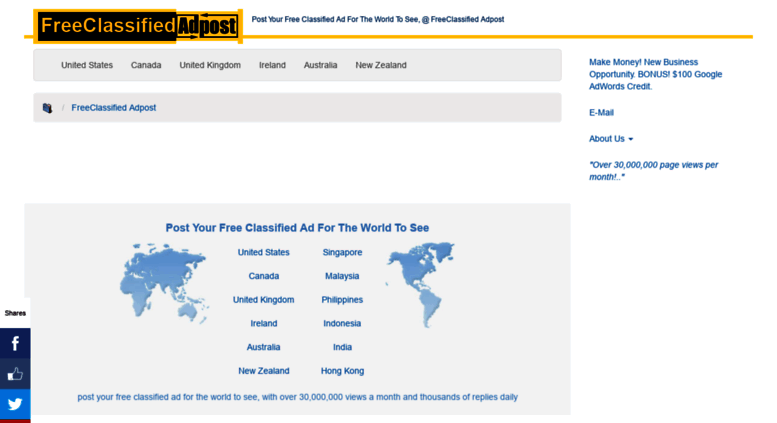777x423 pixels.
Task: Click the Over 30,000,000 page views quote
Action: pyautogui.click(x=653, y=171)
